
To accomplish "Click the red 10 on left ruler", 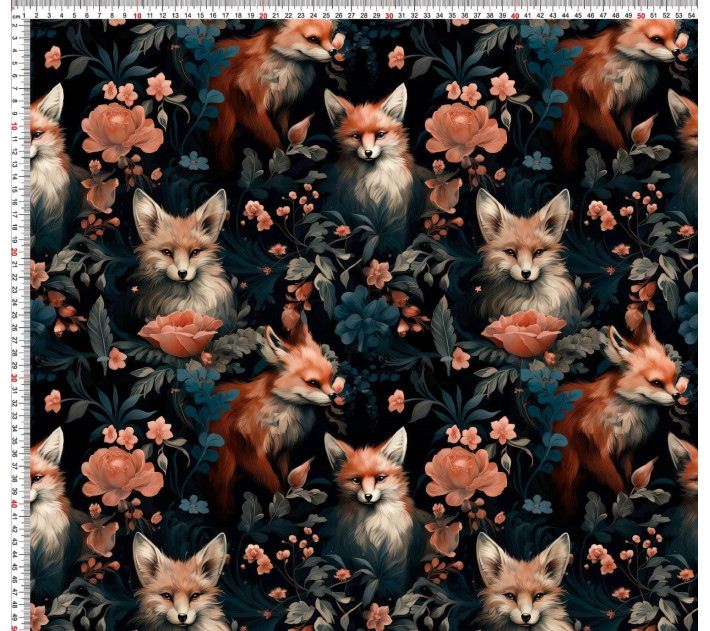I will [x=14, y=125].
